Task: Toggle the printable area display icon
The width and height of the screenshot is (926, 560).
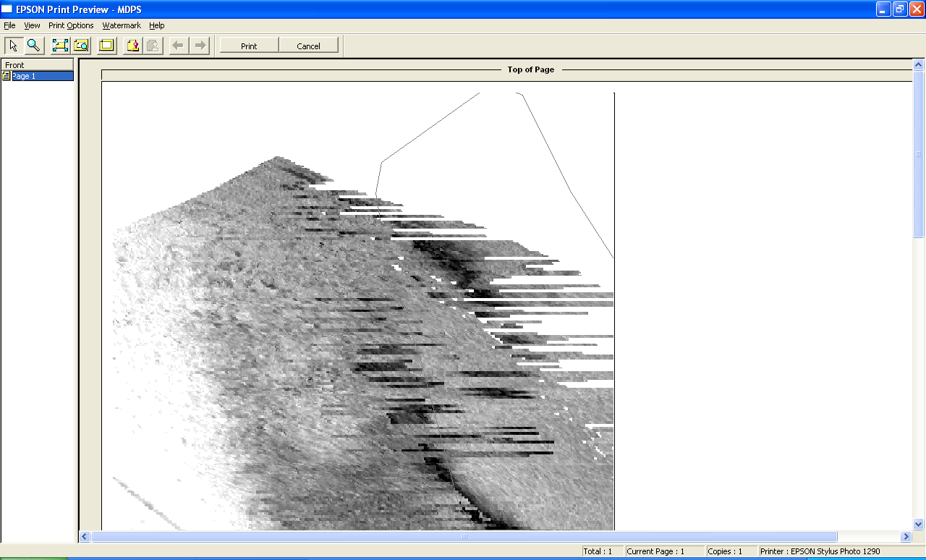Action: 106,46
